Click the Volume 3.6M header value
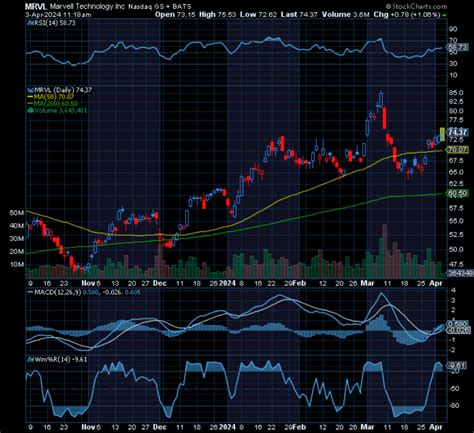This screenshot has height=433, width=474. pyautogui.click(x=345, y=15)
